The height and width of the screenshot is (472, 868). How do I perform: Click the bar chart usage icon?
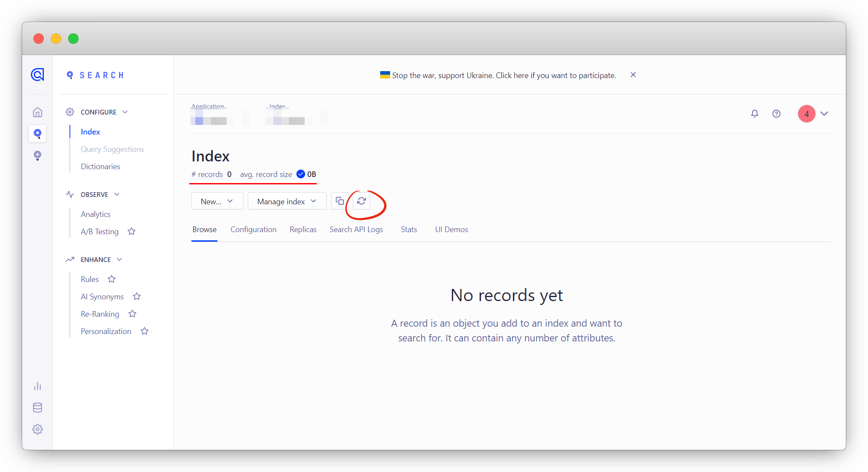pyautogui.click(x=38, y=386)
